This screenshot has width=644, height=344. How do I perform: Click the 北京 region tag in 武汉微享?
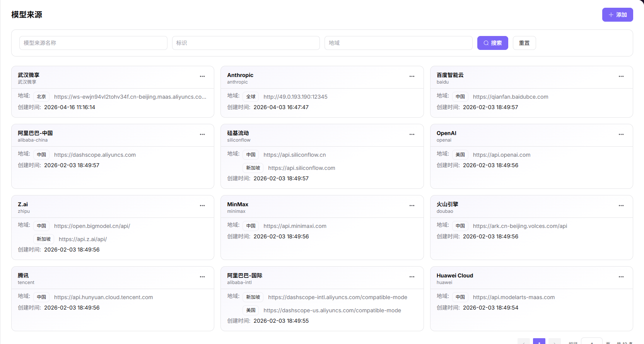41,97
